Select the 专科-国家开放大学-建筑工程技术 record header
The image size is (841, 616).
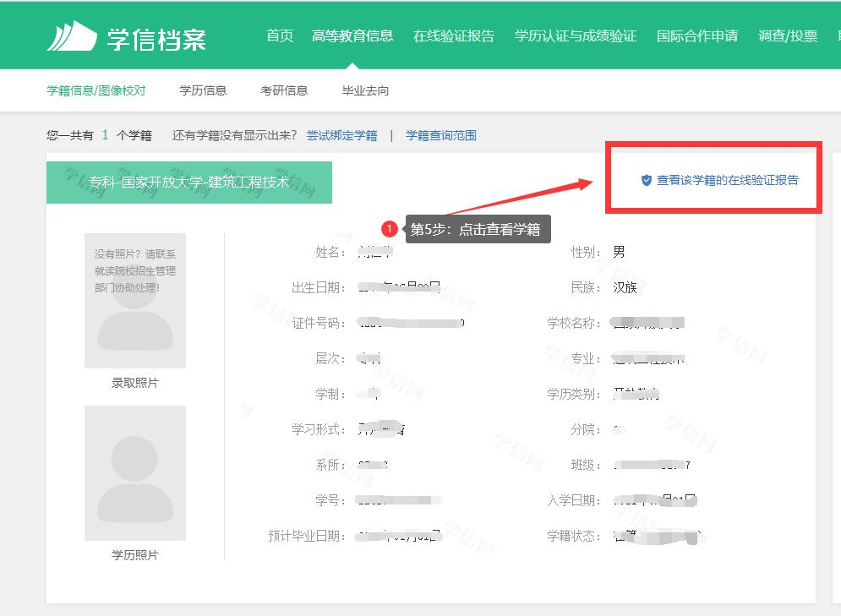(189, 183)
